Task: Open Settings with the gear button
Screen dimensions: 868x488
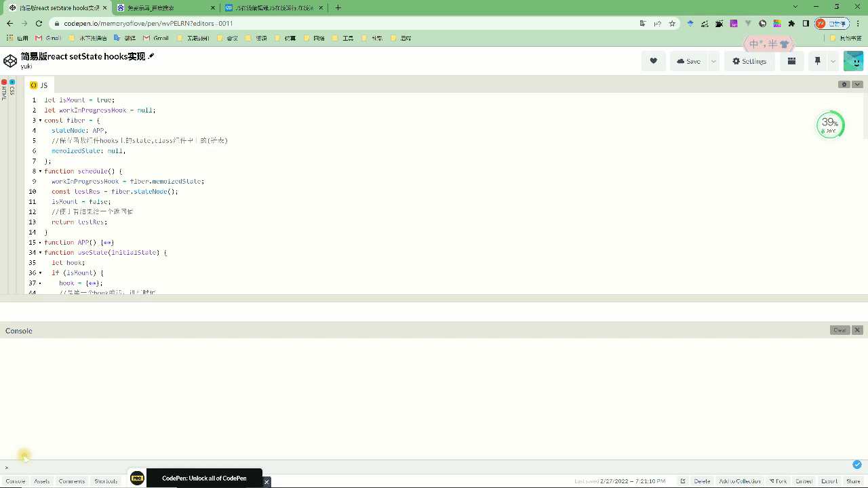Action: 749,61
